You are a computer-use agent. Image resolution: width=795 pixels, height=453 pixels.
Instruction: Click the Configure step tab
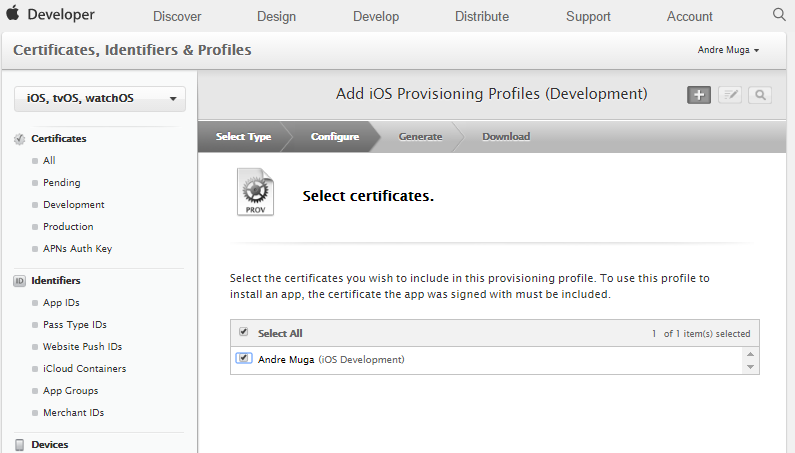(335, 136)
